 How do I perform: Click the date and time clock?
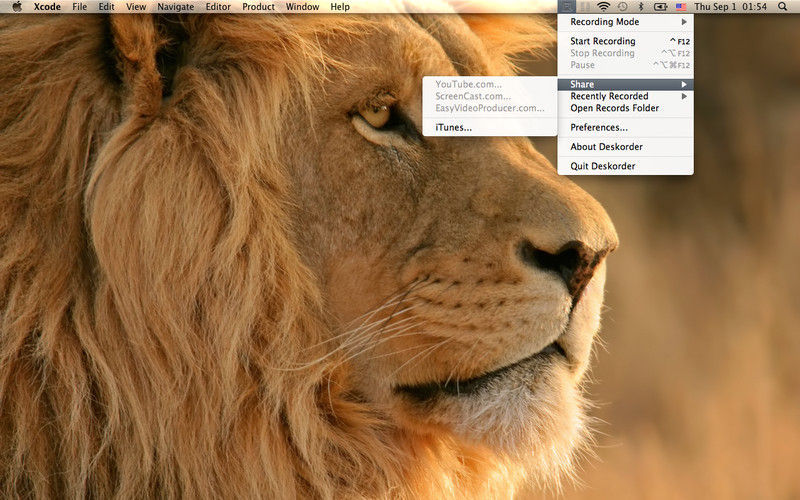(730, 7)
